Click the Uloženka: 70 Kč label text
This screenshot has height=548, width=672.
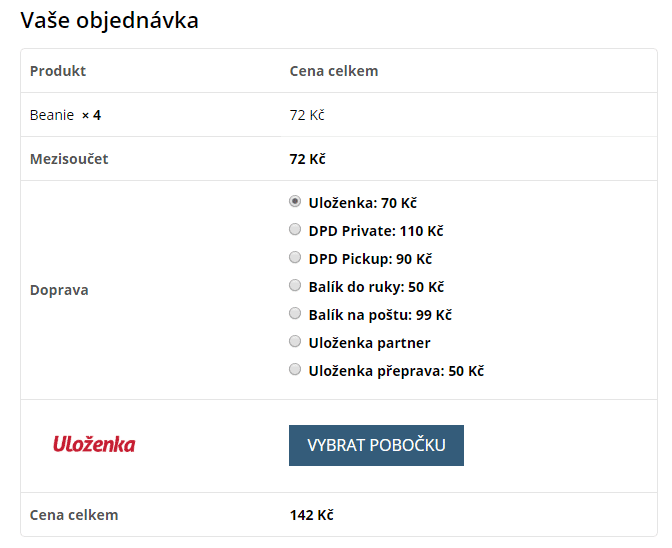point(363,203)
